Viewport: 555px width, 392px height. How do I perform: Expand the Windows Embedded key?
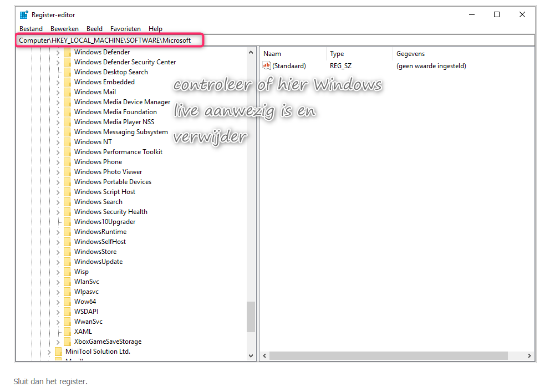pyautogui.click(x=58, y=82)
